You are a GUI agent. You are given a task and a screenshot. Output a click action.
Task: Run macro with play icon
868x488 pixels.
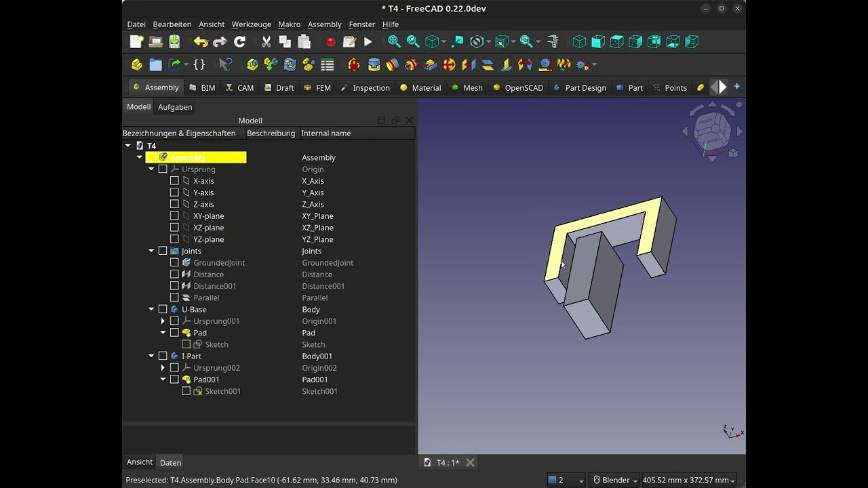tap(368, 42)
